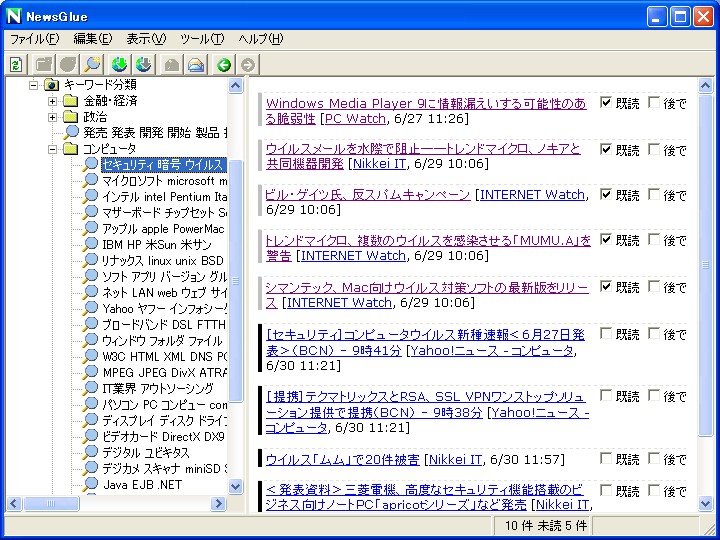
Task: Click tree pane horizontal scroll left arrow
Action: tap(14, 504)
